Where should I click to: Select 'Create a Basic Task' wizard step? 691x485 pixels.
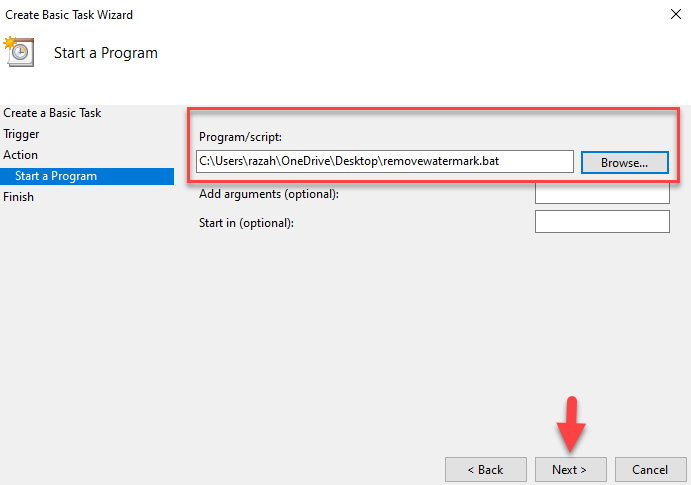pyautogui.click(x=52, y=113)
